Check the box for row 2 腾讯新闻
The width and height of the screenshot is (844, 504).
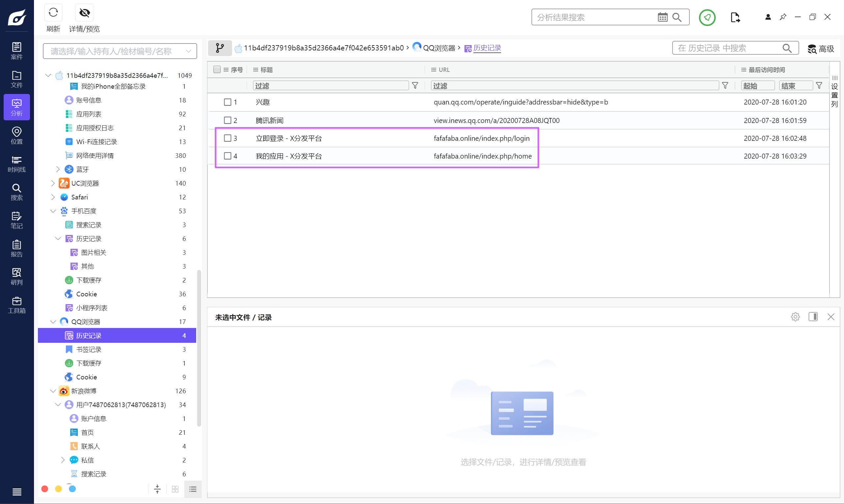pyautogui.click(x=227, y=120)
